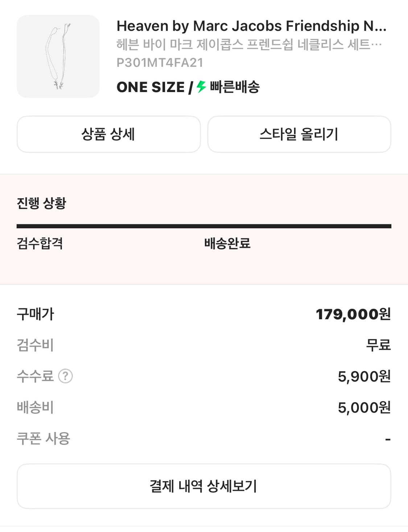
Task: Tap the 쿠폰 사용 row label
Action: click(x=44, y=439)
